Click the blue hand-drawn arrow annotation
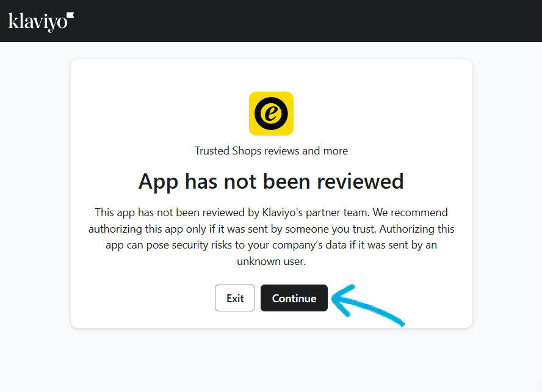 click(367, 305)
